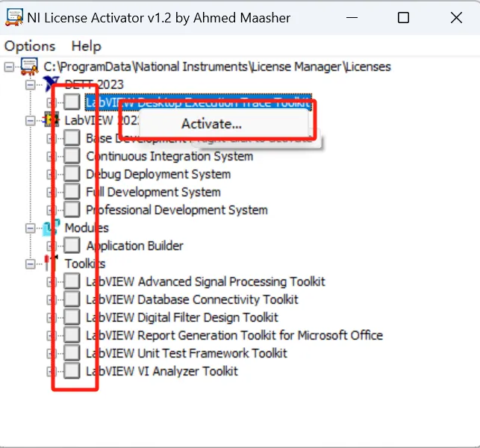The width and height of the screenshot is (480, 448).
Task: Open the Options menu
Action: (30, 46)
